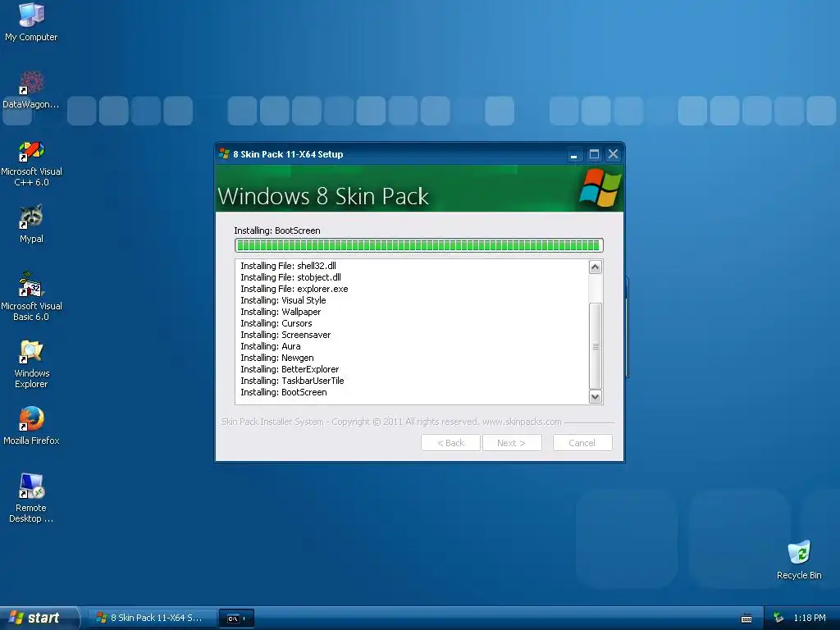Click the 'Windows 8 Skin Pack' header text
840x630 pixels.
coord(323,196)
